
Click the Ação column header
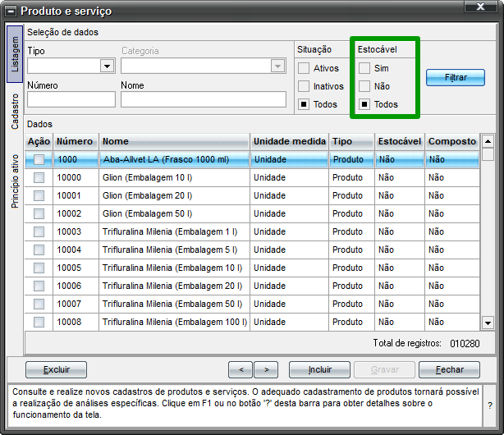39,141
